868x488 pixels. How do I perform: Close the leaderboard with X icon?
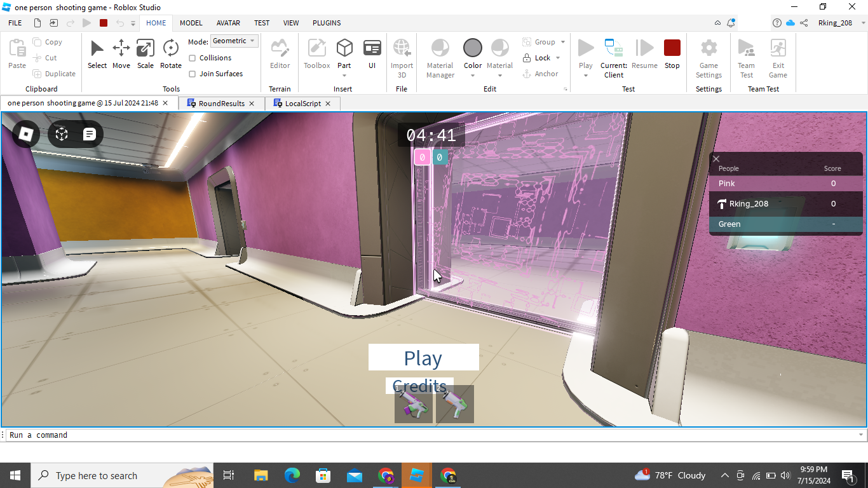click(716, 159)
